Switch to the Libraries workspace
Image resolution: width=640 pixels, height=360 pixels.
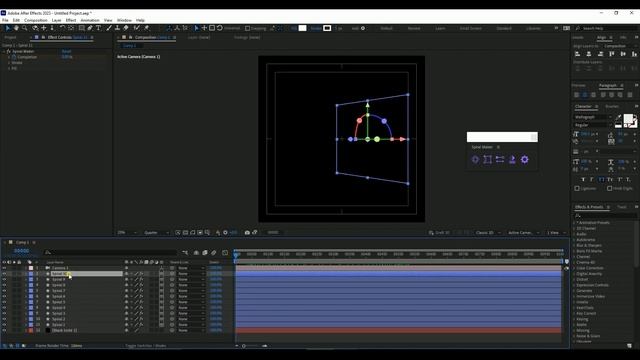coord(533,28)
